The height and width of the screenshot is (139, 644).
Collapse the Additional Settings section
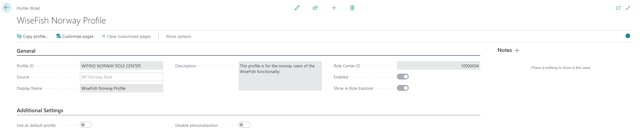pos(40,110)
